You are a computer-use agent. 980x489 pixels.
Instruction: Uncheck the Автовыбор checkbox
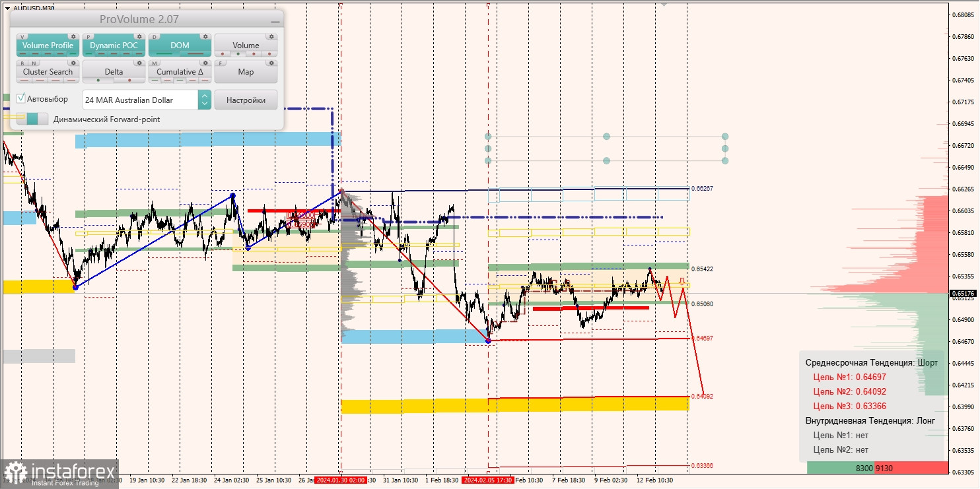21,98
